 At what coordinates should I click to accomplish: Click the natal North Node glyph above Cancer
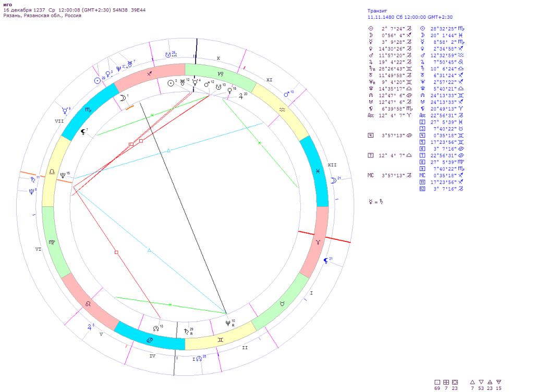tap(155, 329)
